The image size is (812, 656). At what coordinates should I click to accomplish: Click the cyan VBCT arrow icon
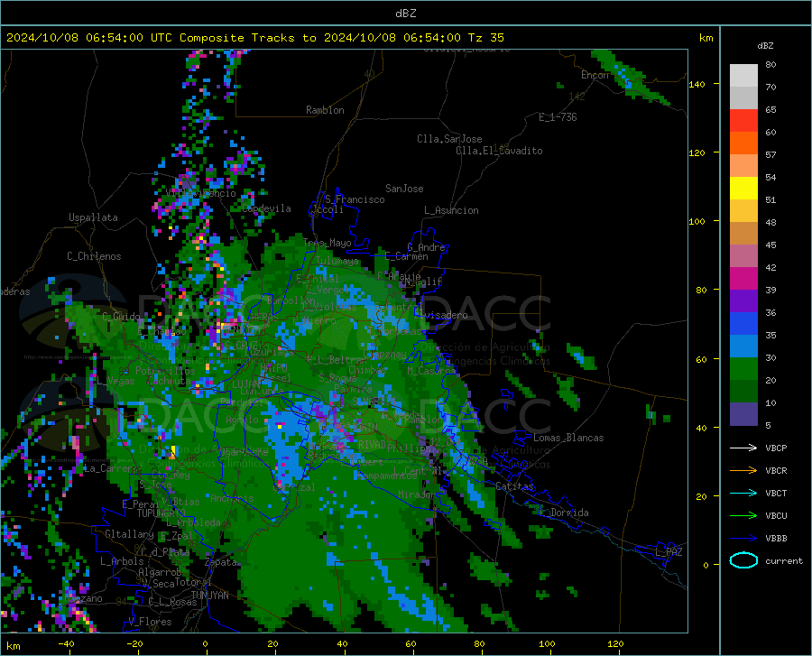coord(743,493)
